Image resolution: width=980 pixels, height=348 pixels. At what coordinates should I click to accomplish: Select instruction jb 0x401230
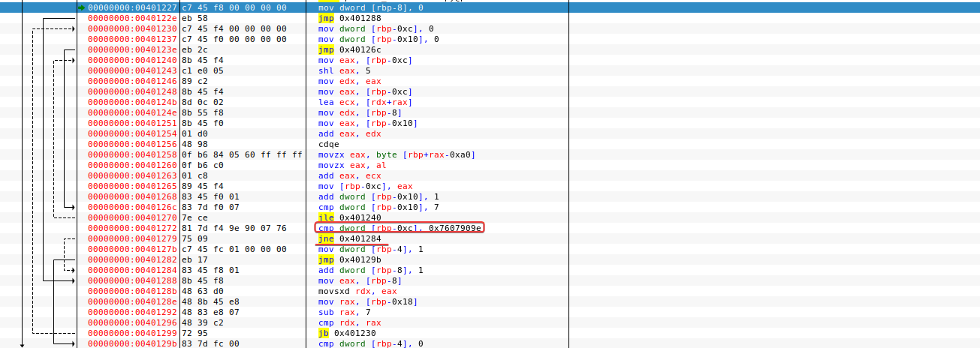click(x=348, y=333)
